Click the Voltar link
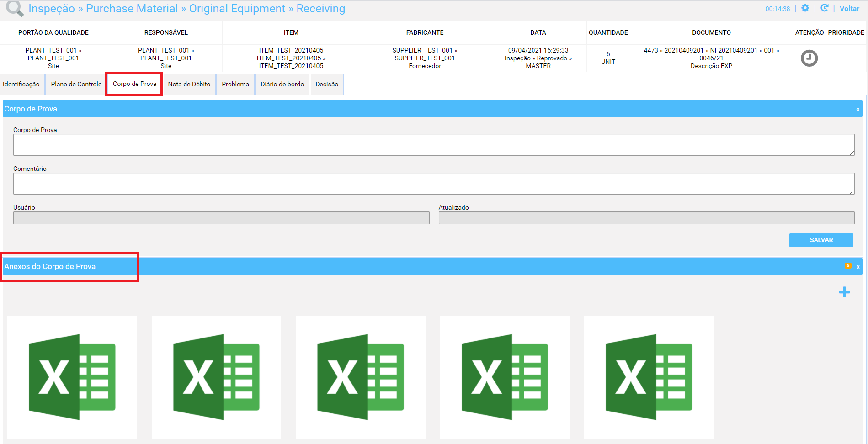The image size is (868, 444). click(x=849, y=9)
